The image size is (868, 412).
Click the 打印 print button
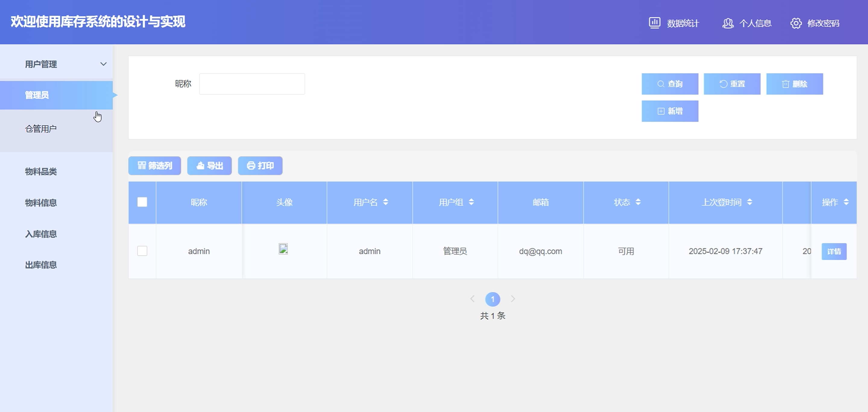[x=260, y=166]
